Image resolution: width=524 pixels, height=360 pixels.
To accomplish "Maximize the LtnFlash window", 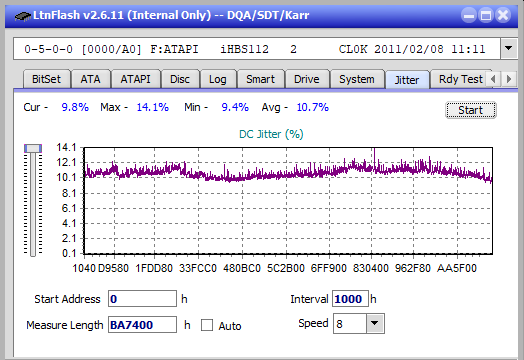I will tap(486, 15).
